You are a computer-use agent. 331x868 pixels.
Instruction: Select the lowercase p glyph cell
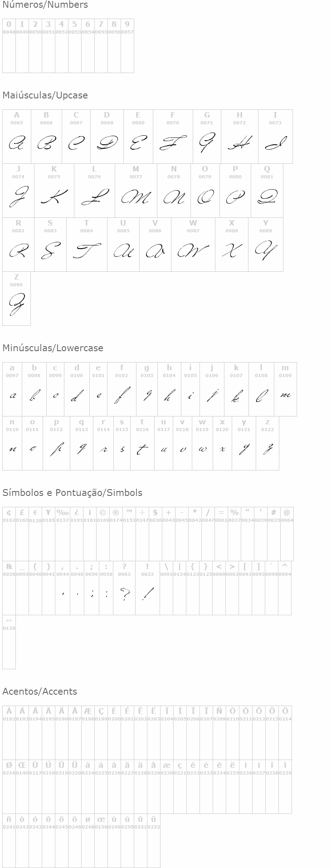[x=56, y=443]
